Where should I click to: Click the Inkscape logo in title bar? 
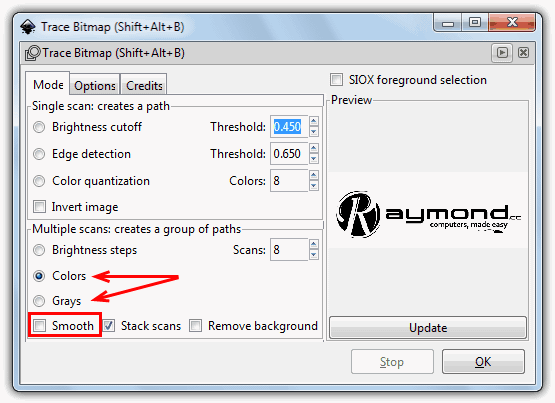click(x=28, y=27)
